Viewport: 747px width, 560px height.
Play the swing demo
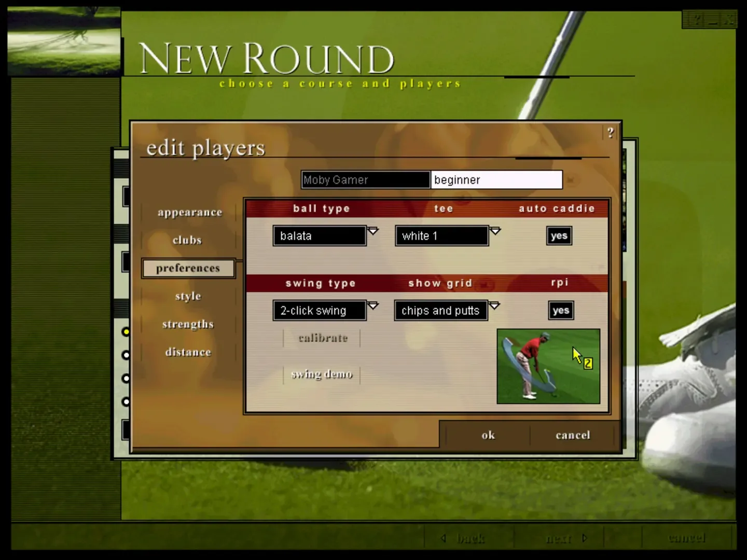point(322,374)
